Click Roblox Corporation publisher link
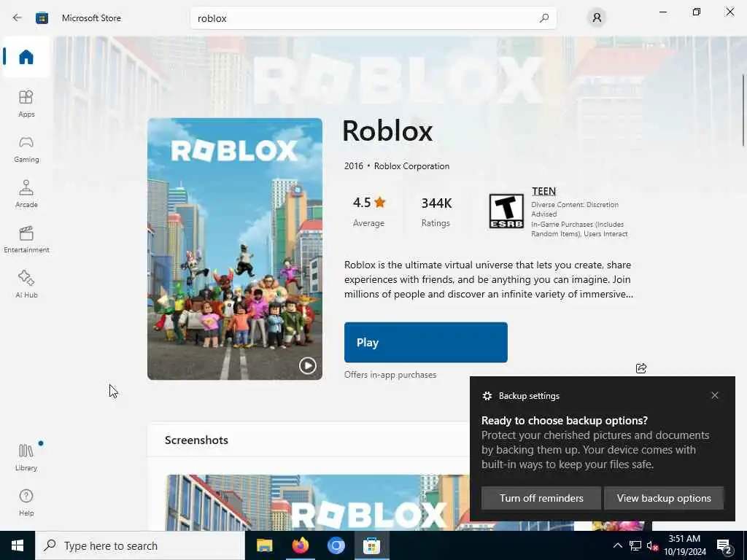The width and height of the screenshot is (747, 560). point(411,166)
